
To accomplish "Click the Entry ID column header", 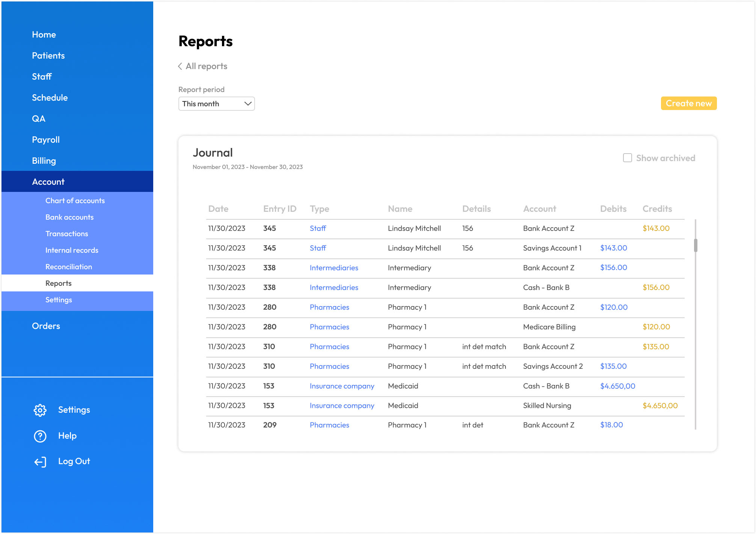I will pyautogui.click(x=279, y=209).
